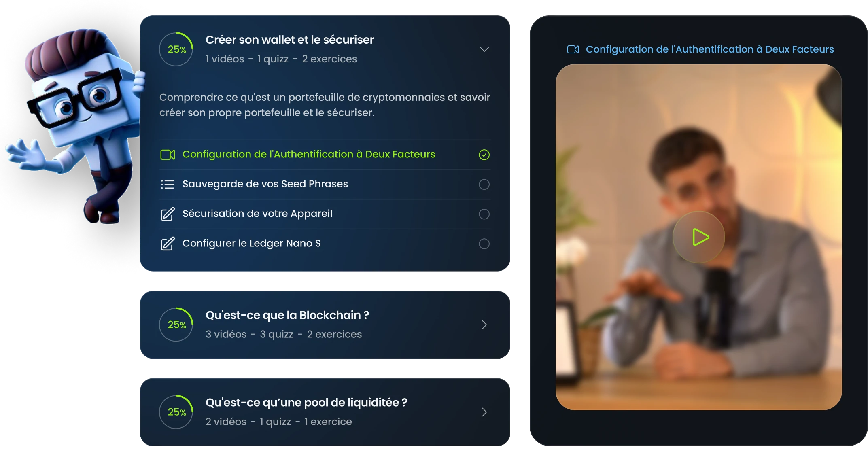The image size is (868, 454).
Task: Expand the pool de liquiditée module
Action: pos(484,412)
